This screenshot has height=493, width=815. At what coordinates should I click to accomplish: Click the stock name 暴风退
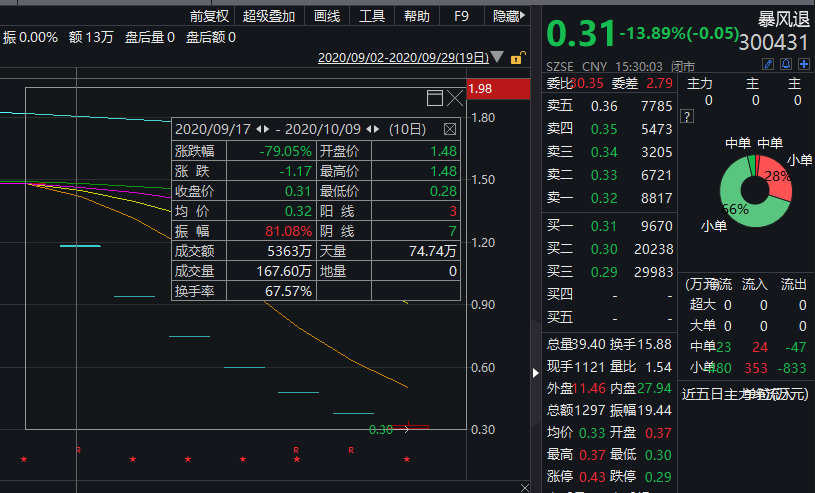point(783,20)
